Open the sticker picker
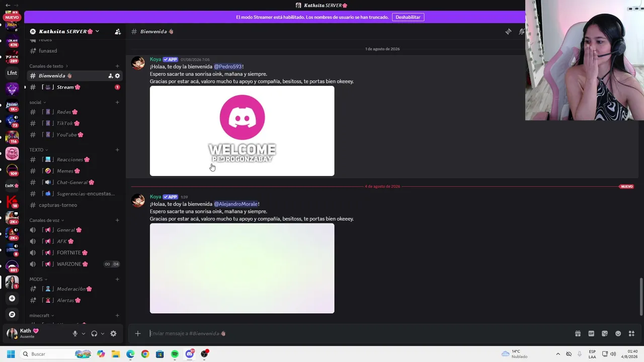The width and height of the screenshot is (644, 362). pos(605,333)
